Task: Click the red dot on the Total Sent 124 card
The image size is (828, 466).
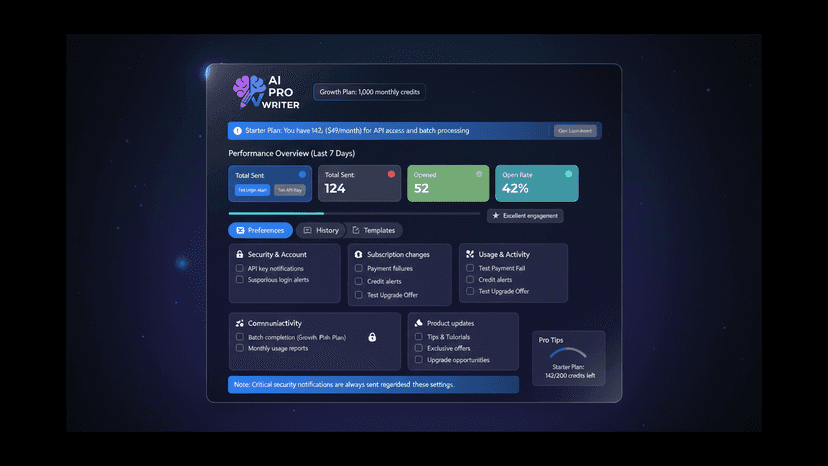Action: [391, 174]
